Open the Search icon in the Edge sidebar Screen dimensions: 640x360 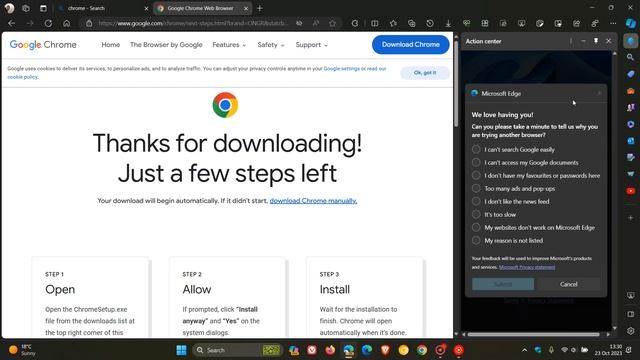[x=631, y=58]
